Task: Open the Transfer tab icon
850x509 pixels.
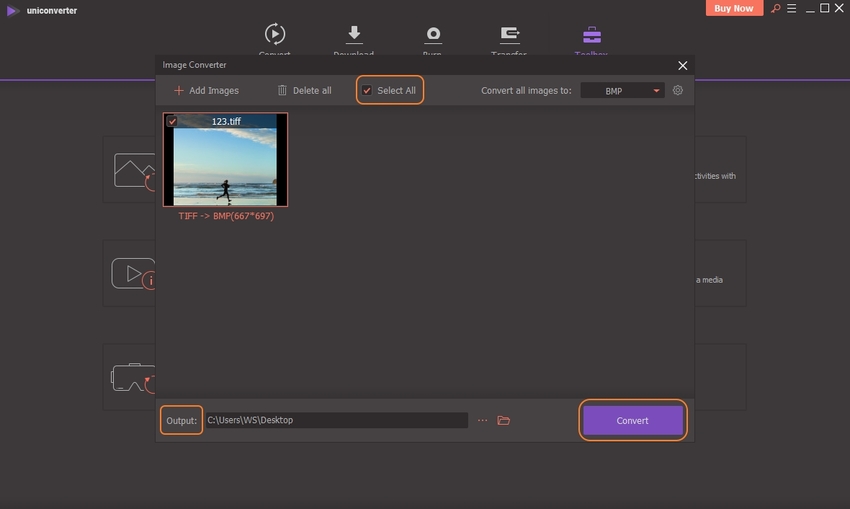Action: pyautogui.click(x=509, y=35)
